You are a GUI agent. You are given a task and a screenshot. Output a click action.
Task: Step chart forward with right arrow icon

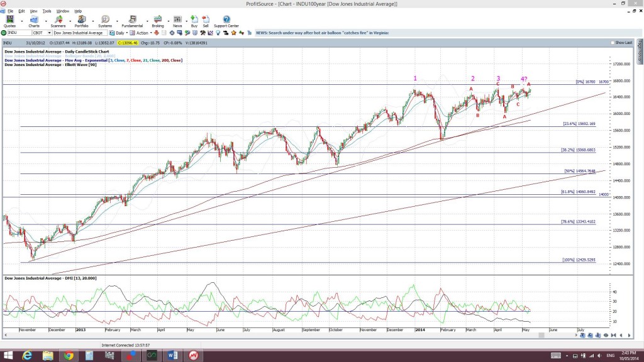point(629,336)
